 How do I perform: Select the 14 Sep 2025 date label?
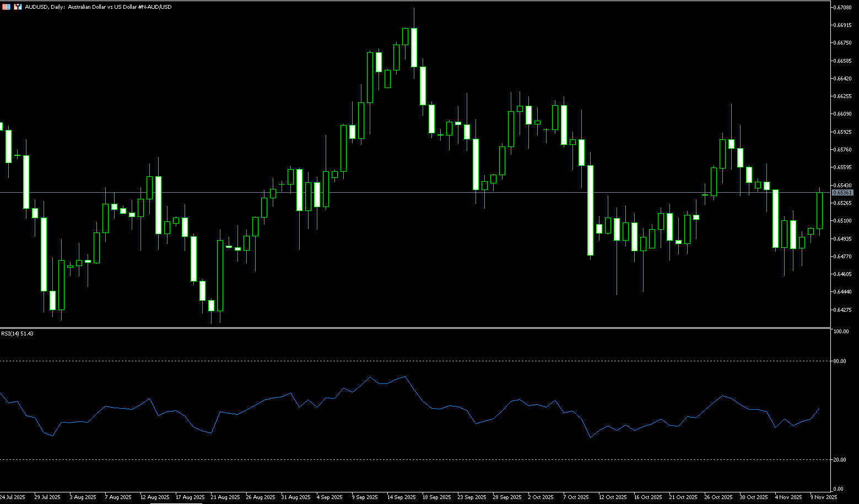(x=402, y=497)
